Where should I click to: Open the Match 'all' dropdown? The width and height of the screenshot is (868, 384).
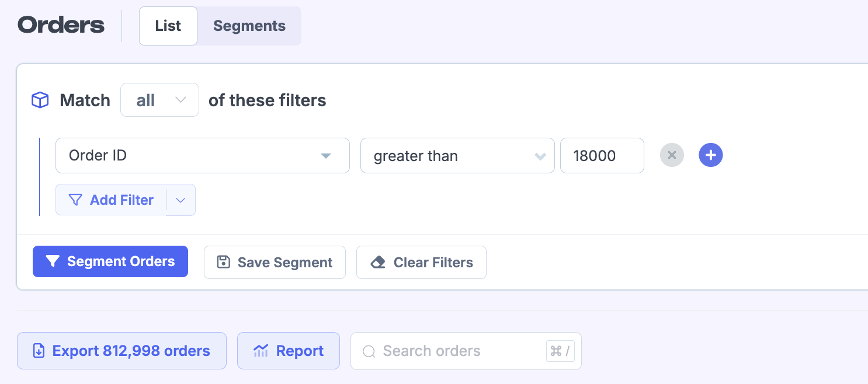[159, 100]
